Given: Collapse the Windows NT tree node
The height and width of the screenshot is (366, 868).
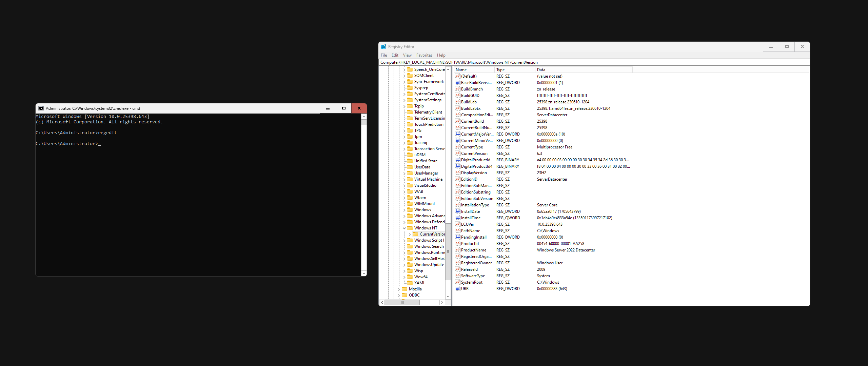Looking at the screenshot, I should tap(404, 228).
